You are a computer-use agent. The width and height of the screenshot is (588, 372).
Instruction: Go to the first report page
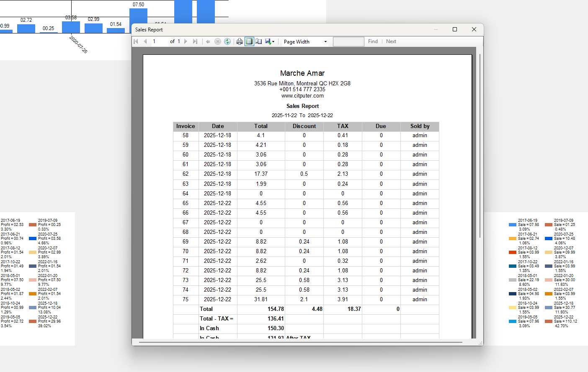[136, 41]
